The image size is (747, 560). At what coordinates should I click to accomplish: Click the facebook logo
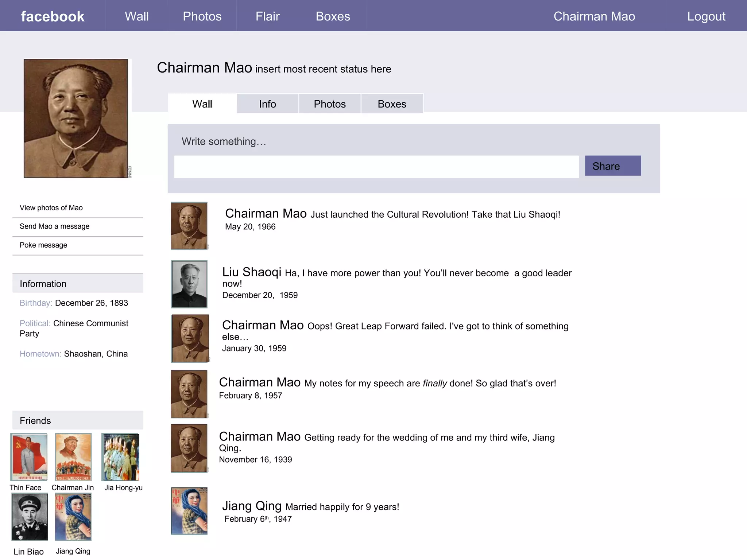[53, 16]
